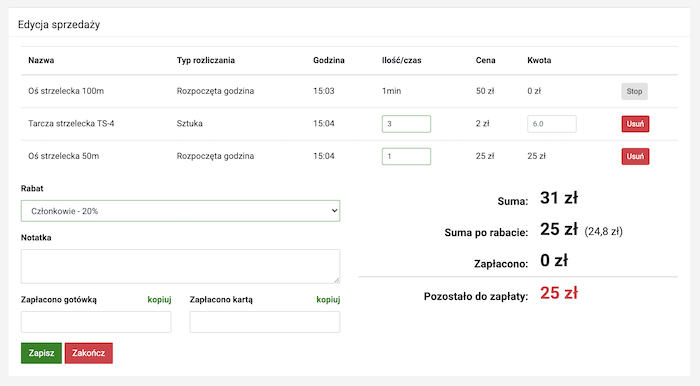Image resolution: width=700 pixels, height=386 pixels.
Task: Click the Edycja sprzedaży heading
Action: pyautogui.click(x=59, y=25)
